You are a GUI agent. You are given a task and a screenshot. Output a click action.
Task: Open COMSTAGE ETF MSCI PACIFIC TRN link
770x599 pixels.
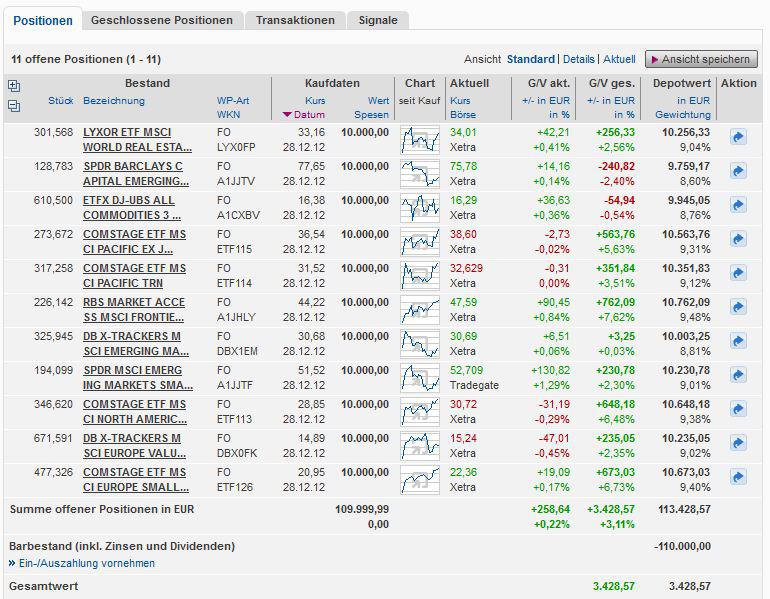click(134, 276)
